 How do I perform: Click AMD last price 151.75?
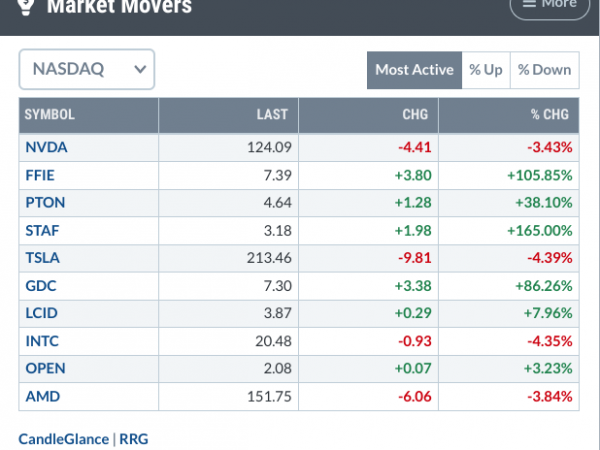tap(269, 396)
